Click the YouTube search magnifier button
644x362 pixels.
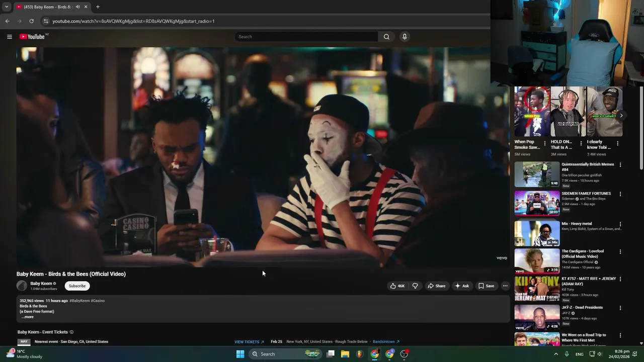coord(386,37)
